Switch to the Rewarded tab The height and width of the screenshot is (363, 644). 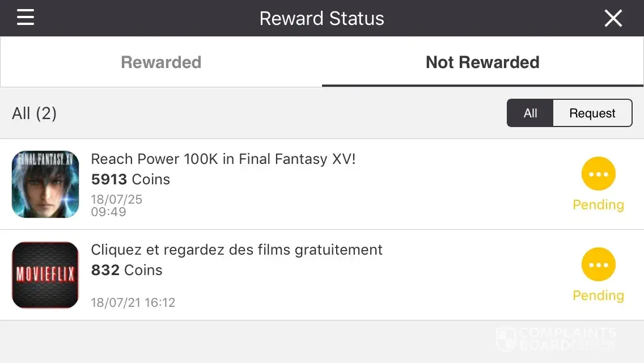click(x=161, y=62)
